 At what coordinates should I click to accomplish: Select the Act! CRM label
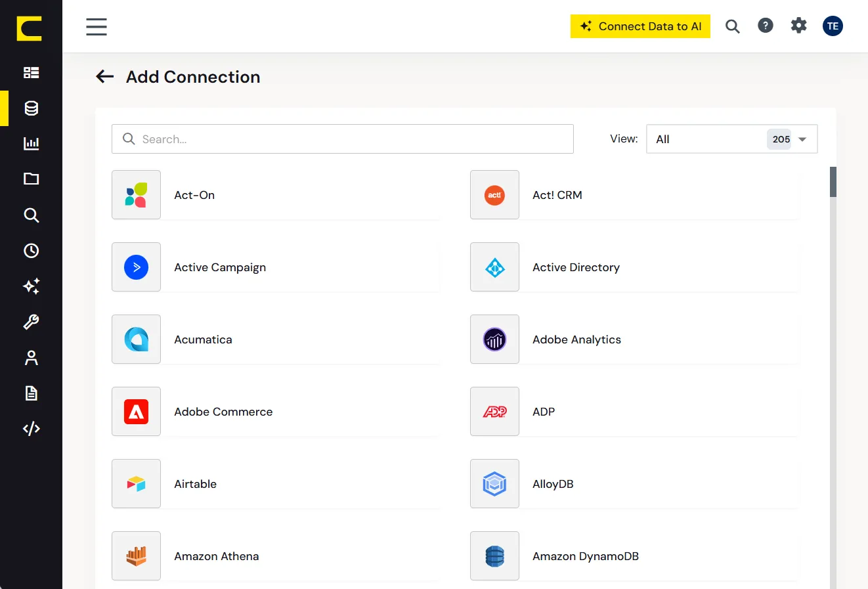(x=557, y=195)
